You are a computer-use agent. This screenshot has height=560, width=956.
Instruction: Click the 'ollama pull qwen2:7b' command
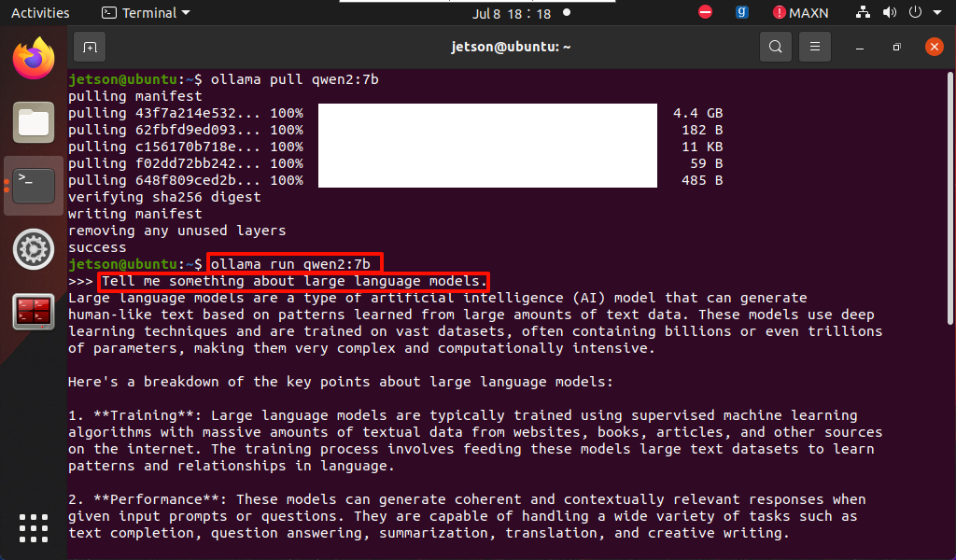(x=294, y=79)
